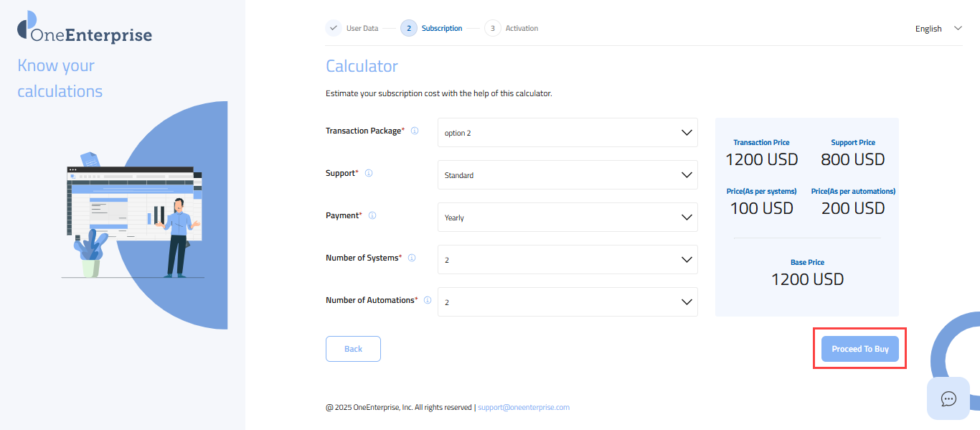Click the Back button
980x430 pixels.
click(353, 349)
